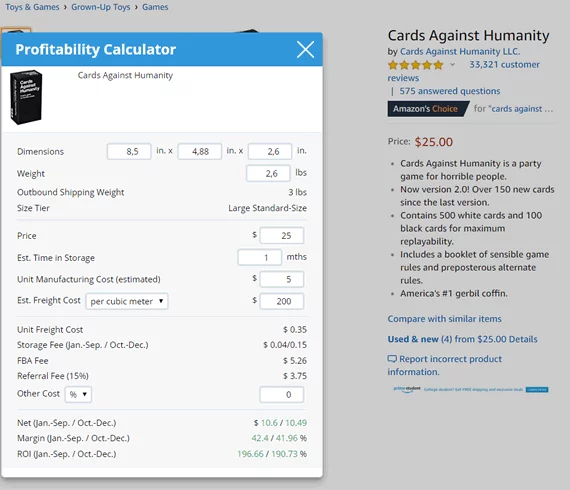
Task: Click the $25.00 price text
Action: coord(434,142)
